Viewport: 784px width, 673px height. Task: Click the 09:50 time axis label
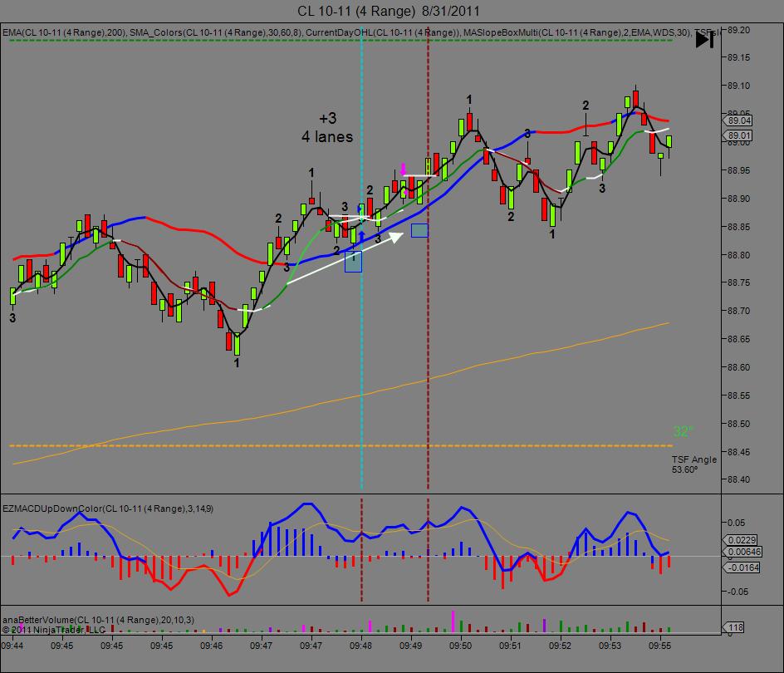(x=460, y=646)
